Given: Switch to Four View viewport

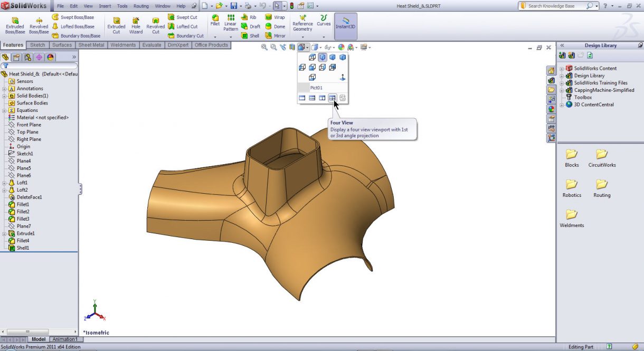Looking at the screenshot, I should [332, 98].
